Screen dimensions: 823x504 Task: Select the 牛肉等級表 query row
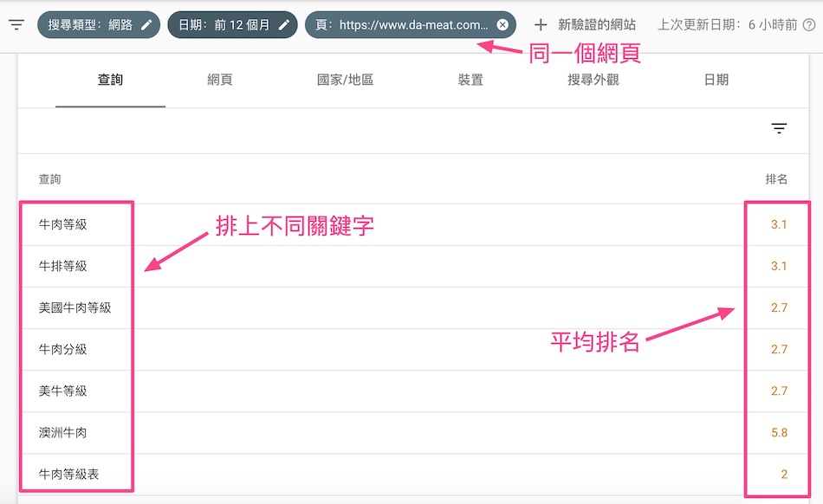click(413, 474)
